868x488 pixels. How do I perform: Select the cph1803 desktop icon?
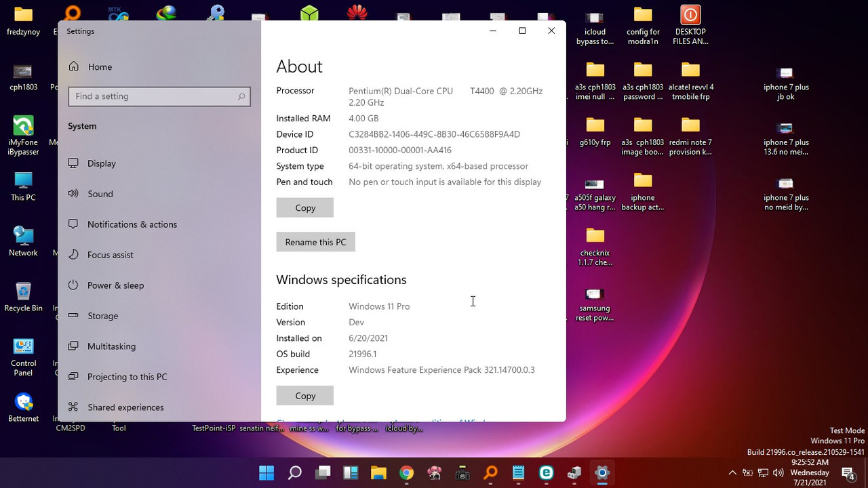pyautogui.click(x=23, y=76)
